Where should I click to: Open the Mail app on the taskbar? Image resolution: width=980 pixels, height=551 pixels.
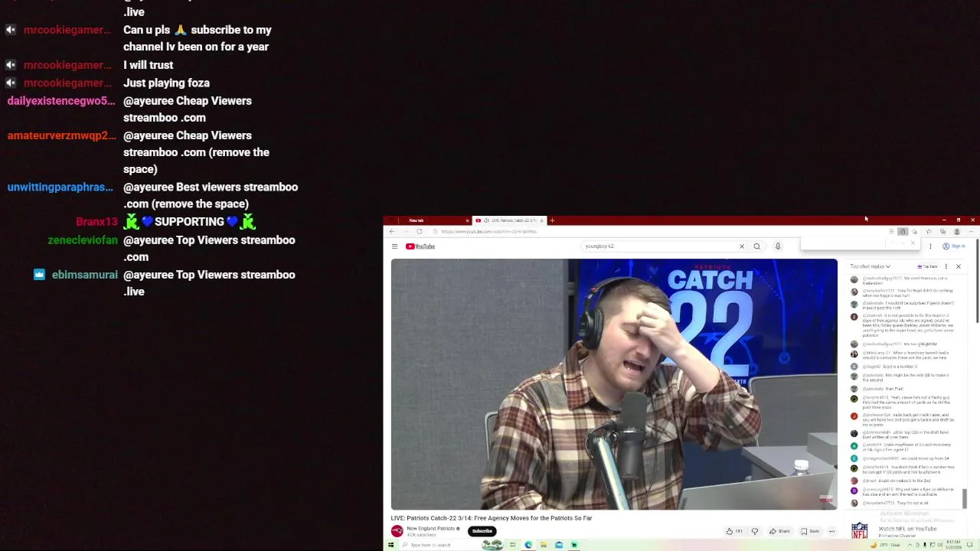pos(559,545)
